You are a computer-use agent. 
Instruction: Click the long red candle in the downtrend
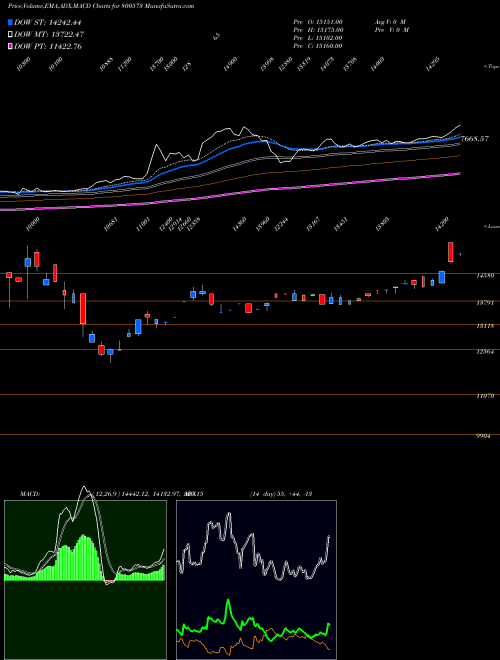point(83,309)
